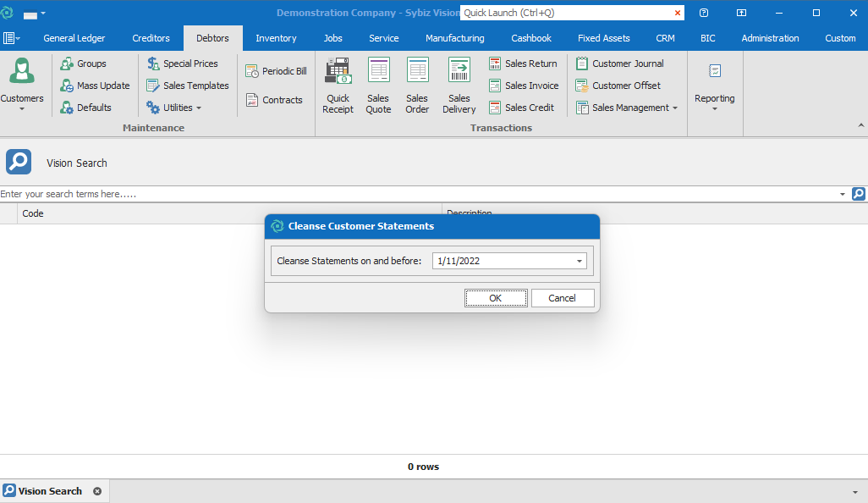
Task: Expand the Reporting dropdown
Action: (x=714, y=108)
